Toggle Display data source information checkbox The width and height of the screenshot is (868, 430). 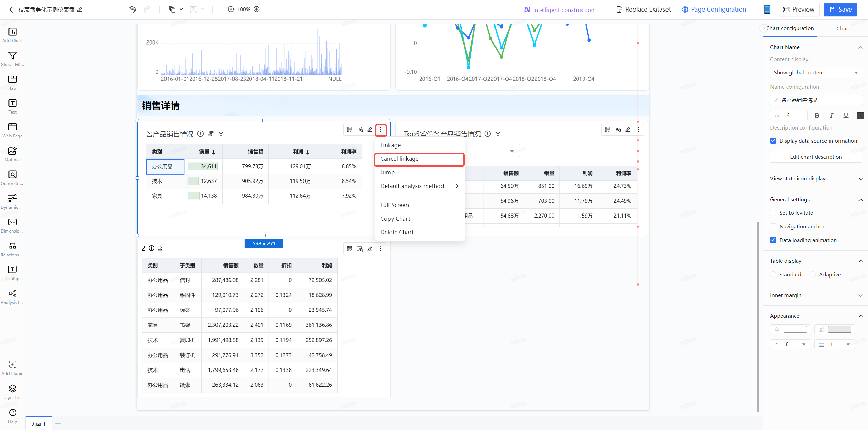pyautogui.click(x=773, y=141)
